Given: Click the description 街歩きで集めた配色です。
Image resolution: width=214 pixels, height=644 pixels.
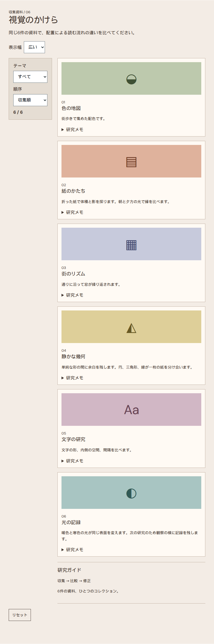Looking at the screenshot, I should pyautogui.click(x=84, y=119).
